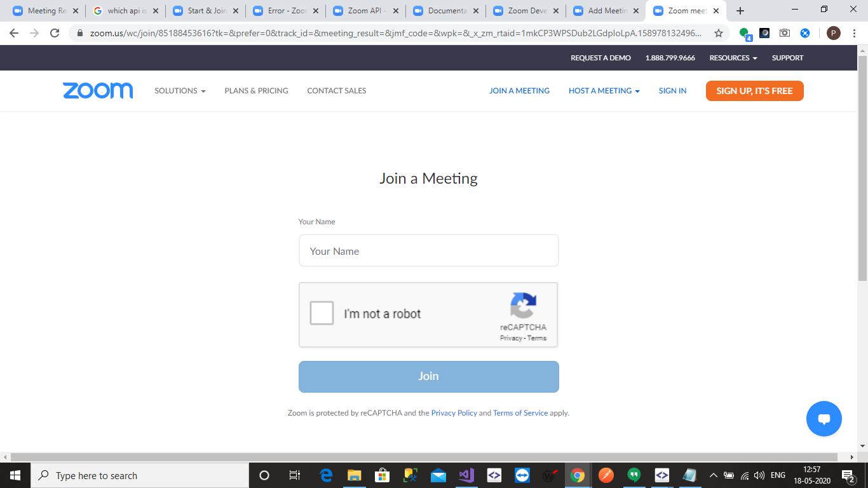Viewport: 868px width, 488px height.
Task: Open the Privacy Policy link
Action: click(x=454, y=413)
